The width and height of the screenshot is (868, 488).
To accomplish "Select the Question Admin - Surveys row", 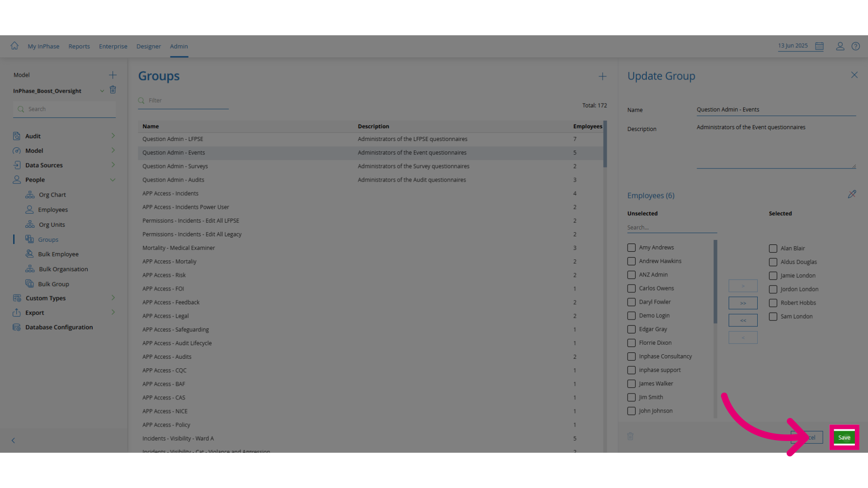I will (x=370, y=166).
